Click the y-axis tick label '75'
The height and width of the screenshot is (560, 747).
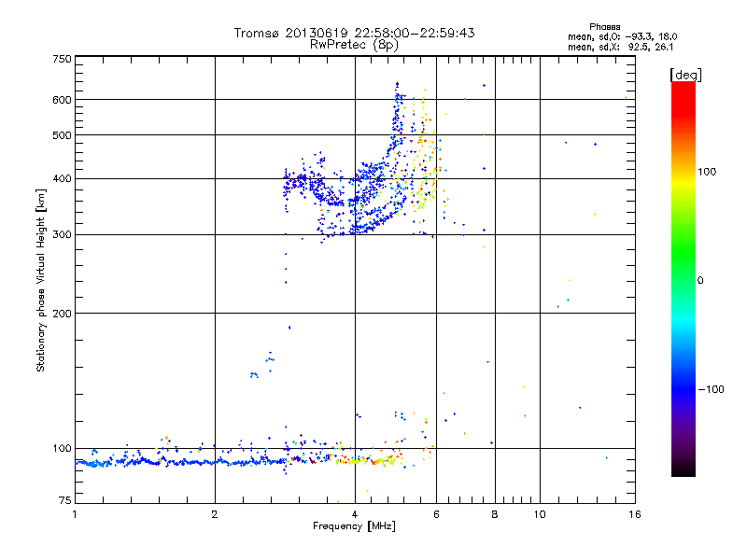pyautogui.click(x=65, y=500)
